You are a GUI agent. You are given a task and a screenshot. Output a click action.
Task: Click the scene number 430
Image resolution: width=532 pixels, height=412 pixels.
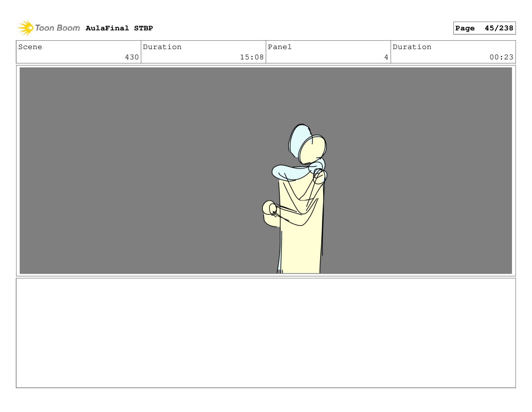pos(132,57)
